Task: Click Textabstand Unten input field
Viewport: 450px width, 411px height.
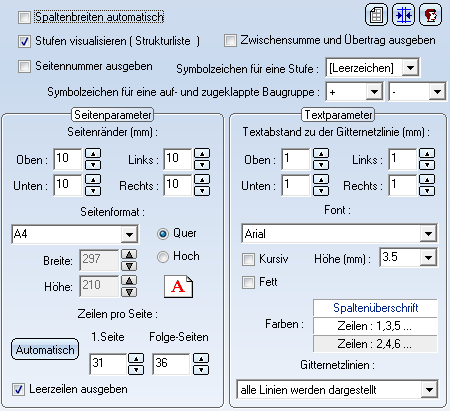Action: (x=296, y=185)
